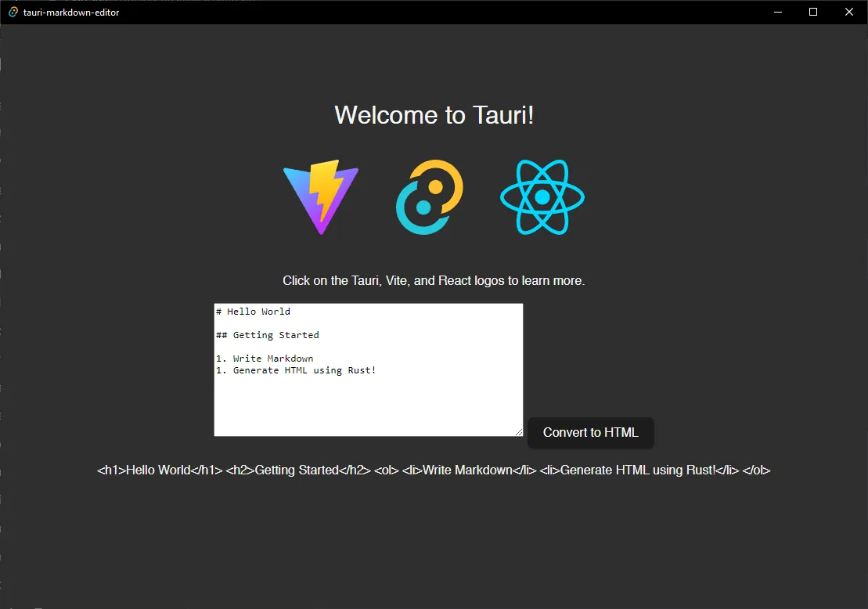Image resolution: width=868 pixels, height=609 pixels.
Task: Click the maximize window control
Action: coord(812,12)
